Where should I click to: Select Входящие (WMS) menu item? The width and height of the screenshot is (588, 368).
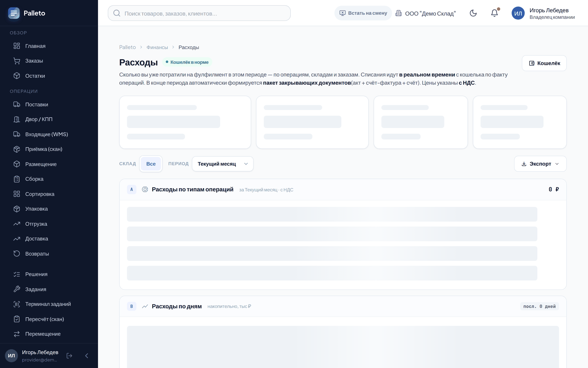49,134
